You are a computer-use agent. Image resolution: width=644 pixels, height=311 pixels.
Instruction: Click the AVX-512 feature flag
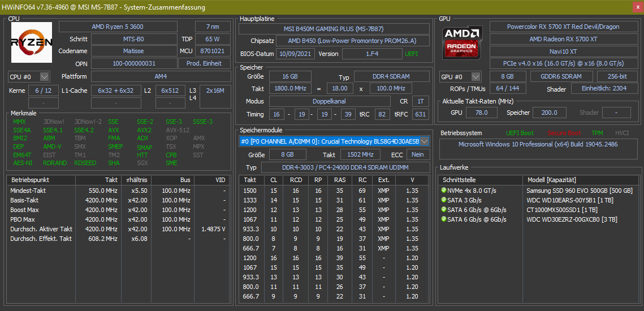(x=178, y=130)
